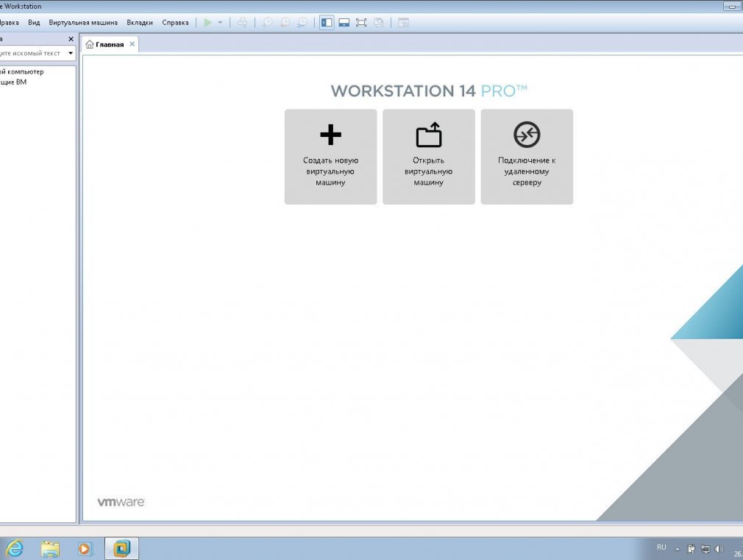The image size is (743, 560).
Task: Click the network tray icon
Action: [x=705, y=549]
